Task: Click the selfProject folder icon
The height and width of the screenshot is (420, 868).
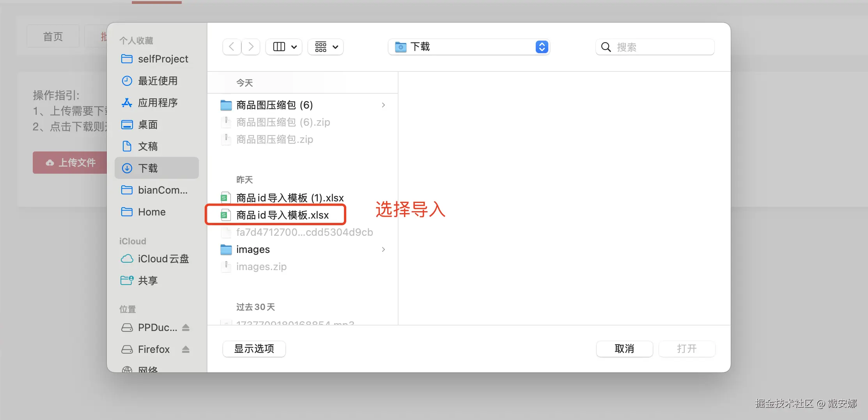Action: click(127, 59)
